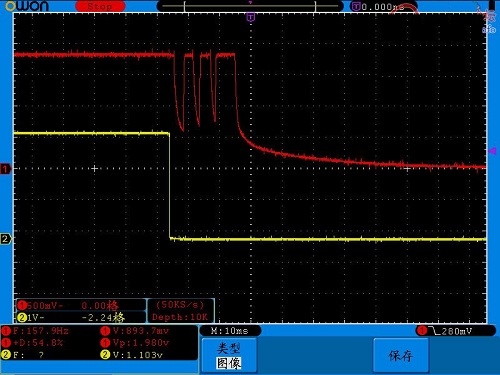The width and height of the screenshot is (500, 375).
Task: Click the OWON logo
Action: [27, 6]
